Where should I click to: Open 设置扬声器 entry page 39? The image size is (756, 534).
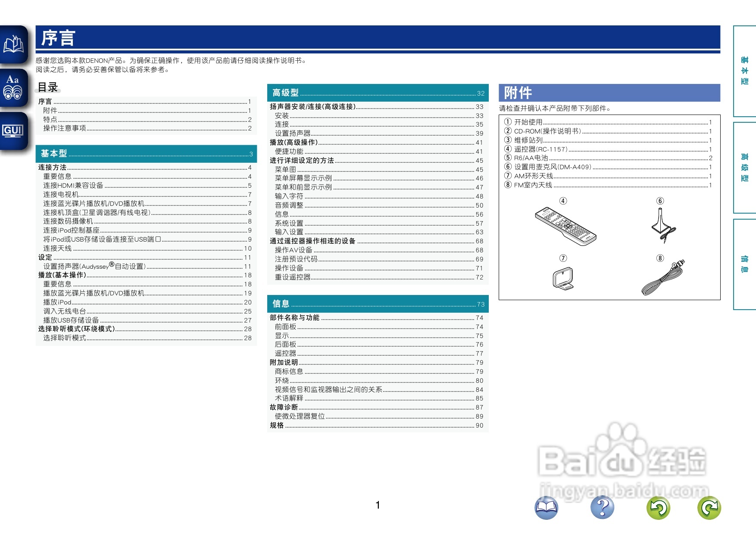(x=379, y=133)
